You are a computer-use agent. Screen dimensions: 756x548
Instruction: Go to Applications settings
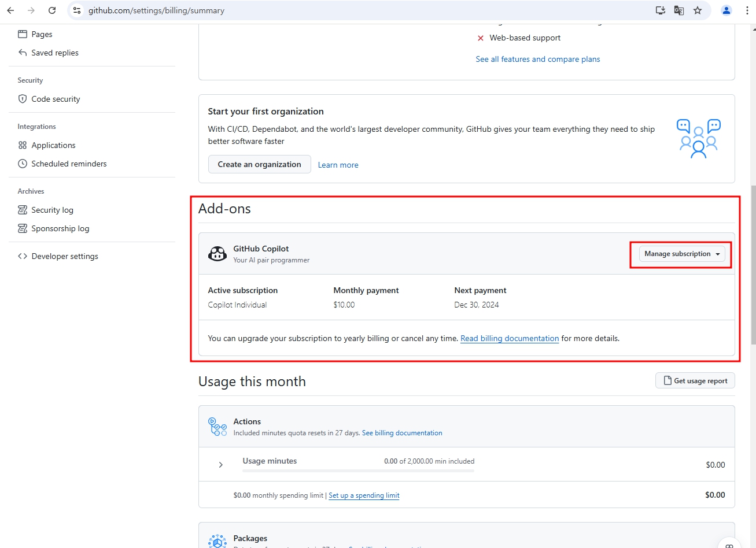[x=53, y=145]
